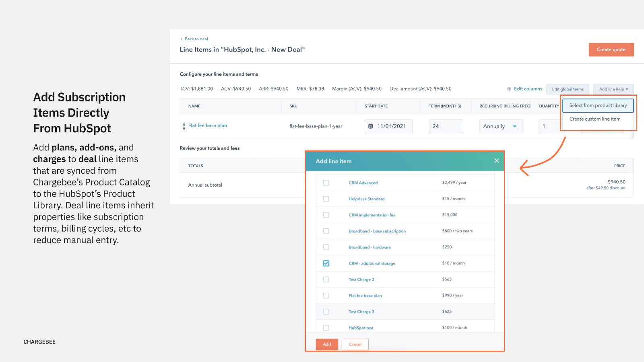Select the Broadband - hardware checkbox

pyautogui.click(x=326, y=247)
